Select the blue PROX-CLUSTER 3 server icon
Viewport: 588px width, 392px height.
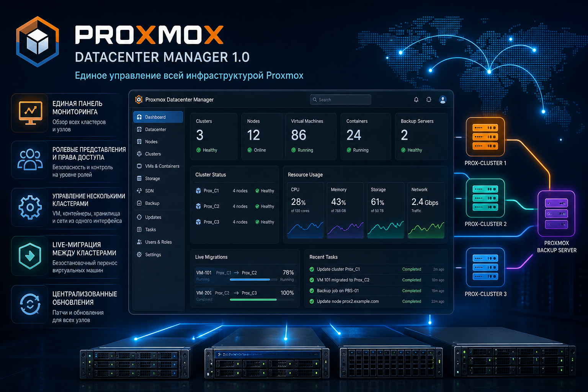(x=485, y=267)
